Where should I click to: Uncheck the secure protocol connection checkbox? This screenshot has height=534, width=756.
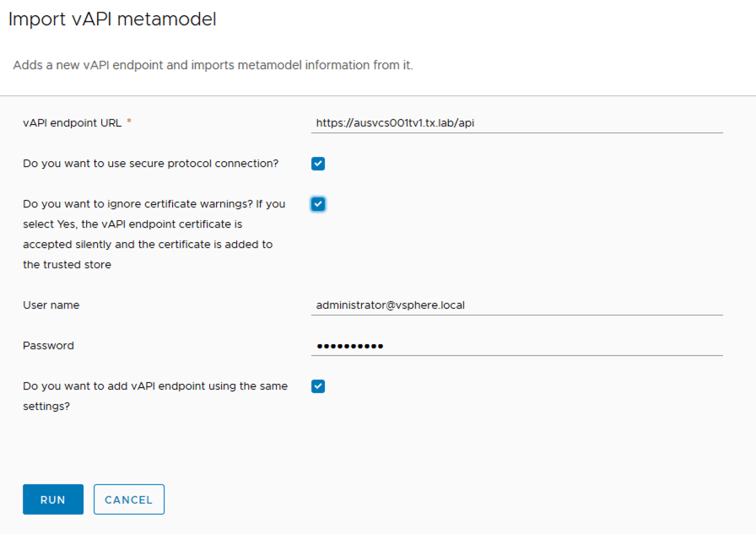(x=318, y=164)
